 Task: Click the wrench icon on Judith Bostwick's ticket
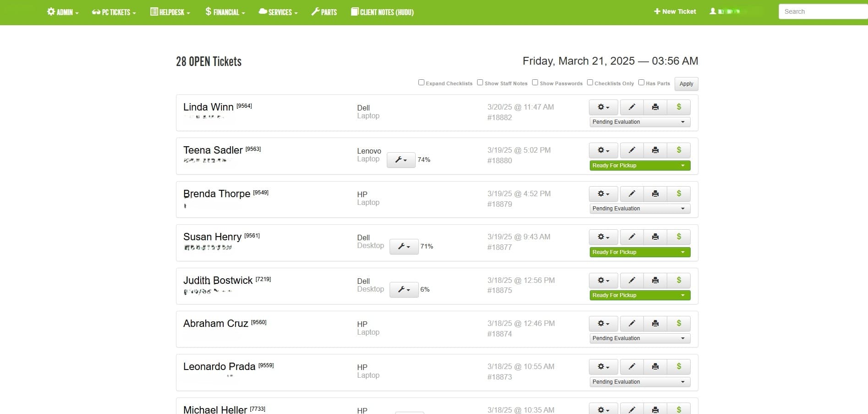pos(404,290)
